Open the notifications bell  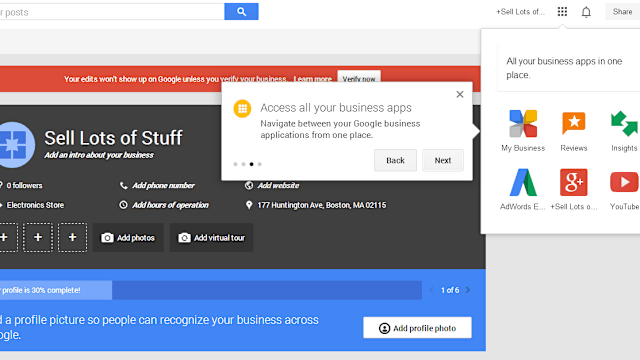point(586,12)
